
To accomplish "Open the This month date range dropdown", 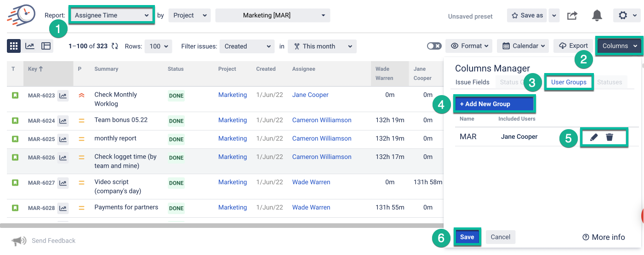I will (322, 46).
